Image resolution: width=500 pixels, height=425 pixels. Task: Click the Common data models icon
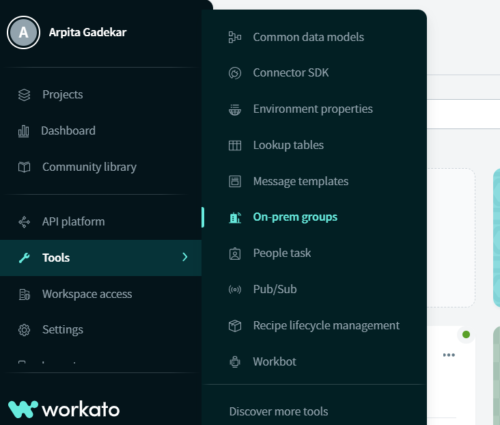tap(235, 37)
